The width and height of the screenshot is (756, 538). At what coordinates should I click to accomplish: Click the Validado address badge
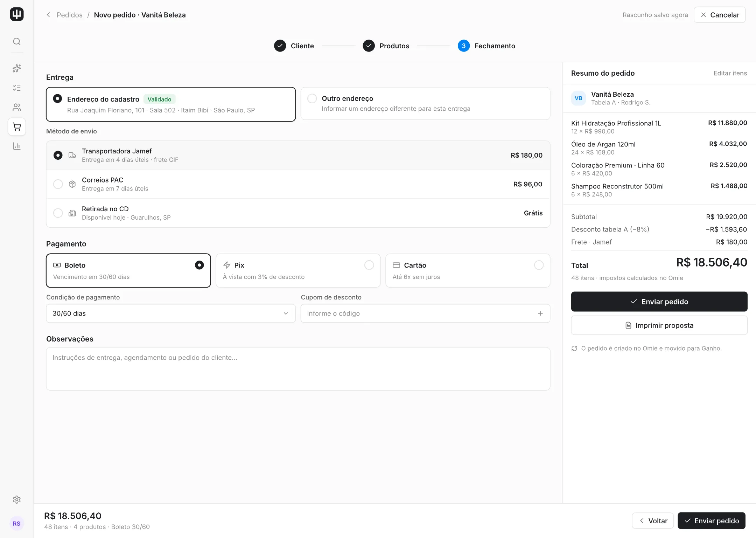[159, 99]
